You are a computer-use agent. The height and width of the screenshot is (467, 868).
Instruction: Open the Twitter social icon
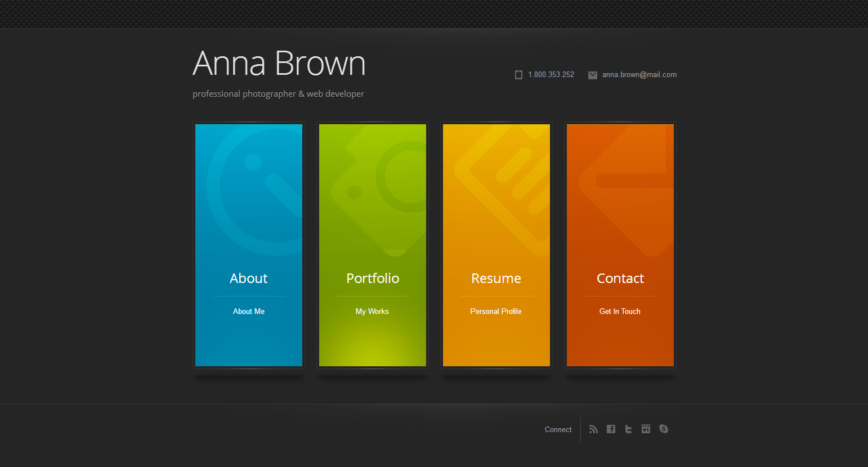click(628, 429)
